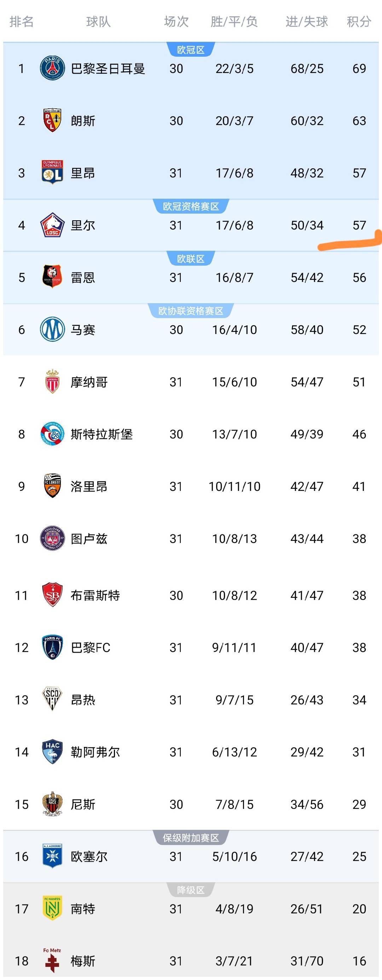Tap the Marseille circular logo
Image resolution: width=382 pixels, height=980 pixels.
point(52,329)
